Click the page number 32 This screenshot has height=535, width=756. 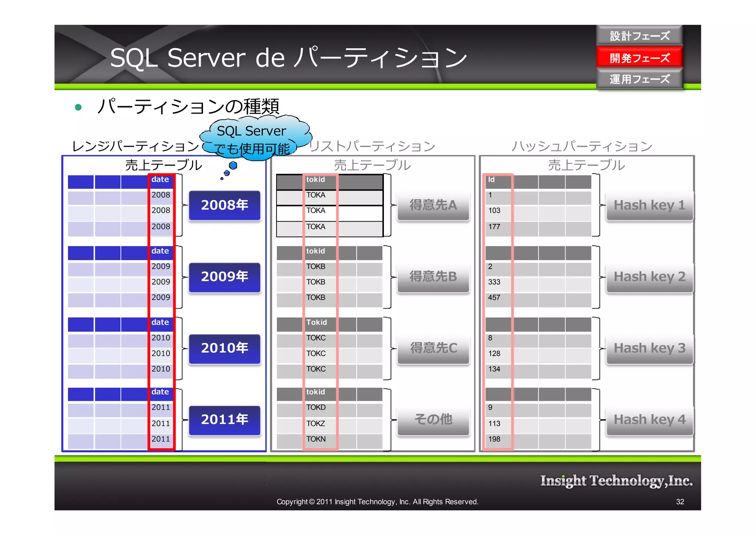[x=680, y=502]
